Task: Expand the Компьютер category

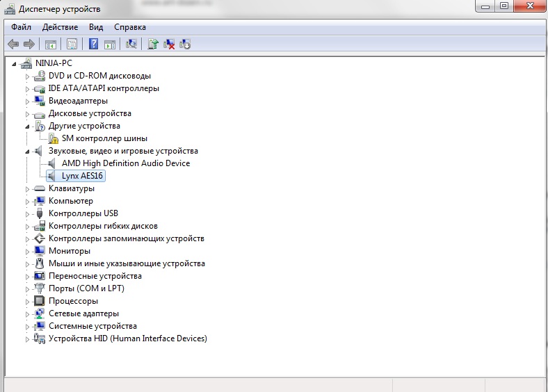Action: tap(27, 202)
